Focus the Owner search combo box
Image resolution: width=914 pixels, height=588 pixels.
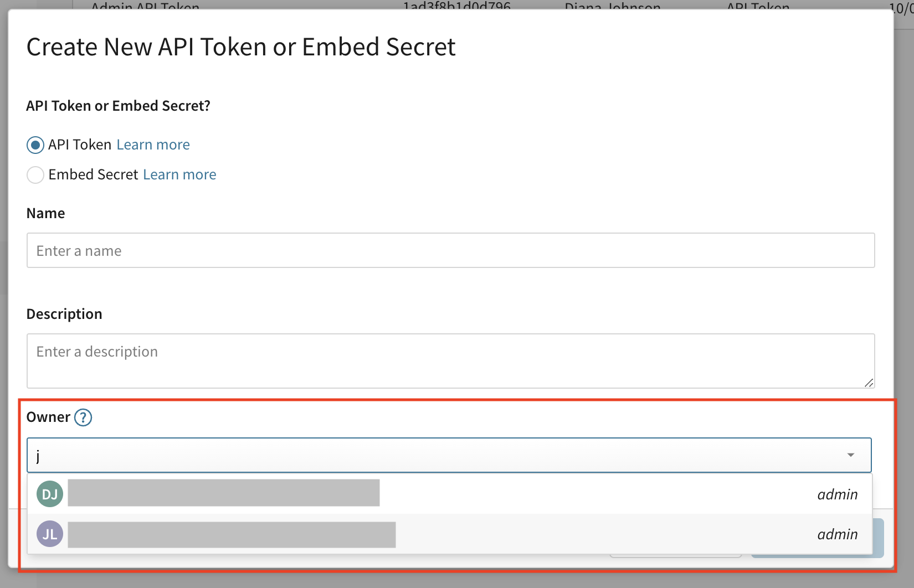pyautogui.click(x=432, y=455)
